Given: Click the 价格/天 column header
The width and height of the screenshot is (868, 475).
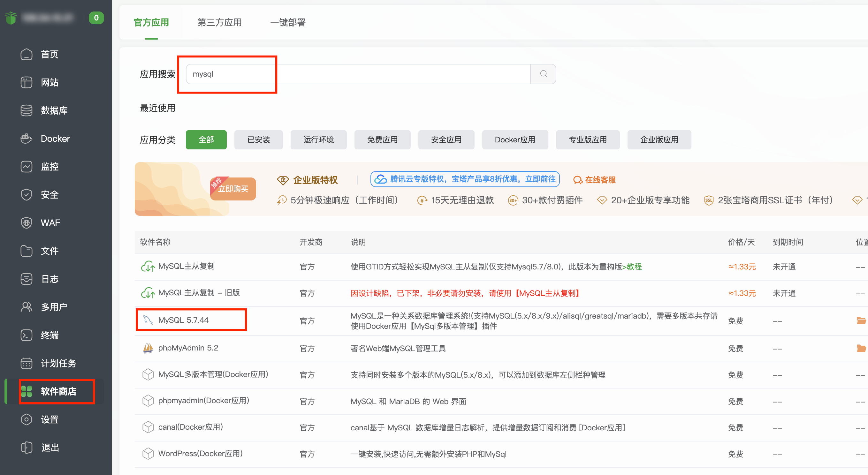Looking at the screenshot, I should pyautogui.click(x=741, y=242).
